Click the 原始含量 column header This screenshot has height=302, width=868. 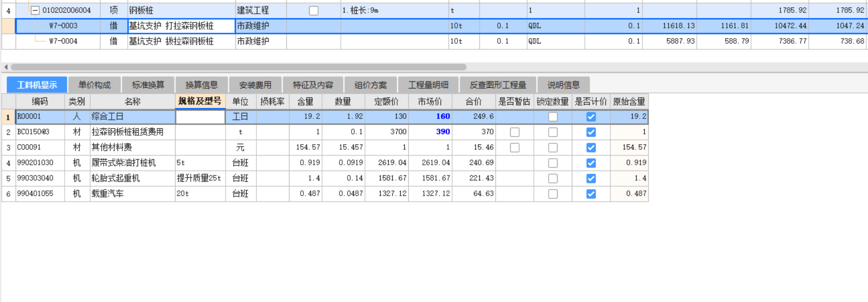629,102
